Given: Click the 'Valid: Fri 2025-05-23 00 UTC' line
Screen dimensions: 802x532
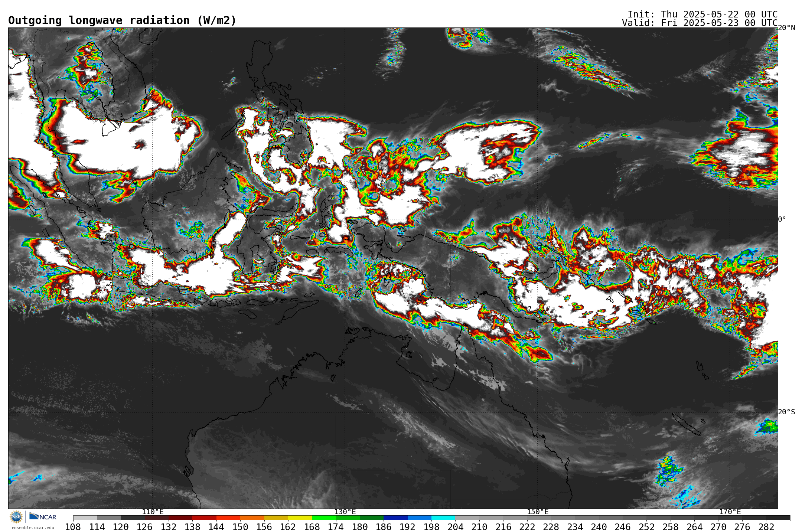Looking at the screenshot, I should 700,23.
